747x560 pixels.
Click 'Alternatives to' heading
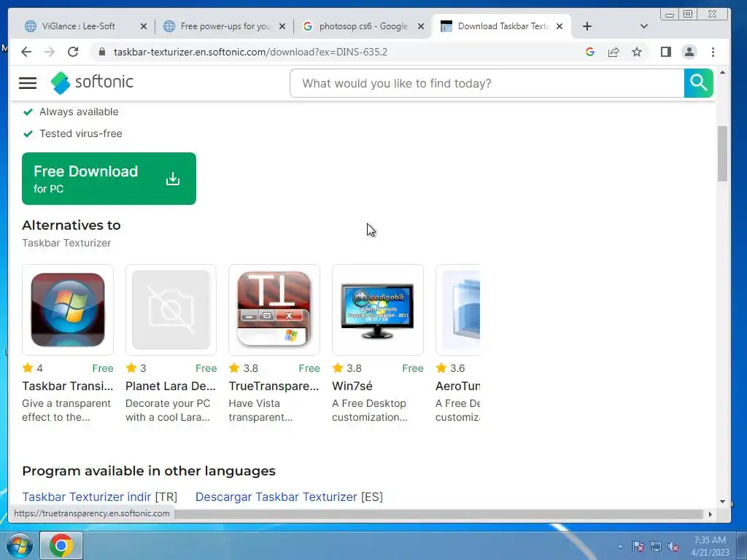point(71,225)
